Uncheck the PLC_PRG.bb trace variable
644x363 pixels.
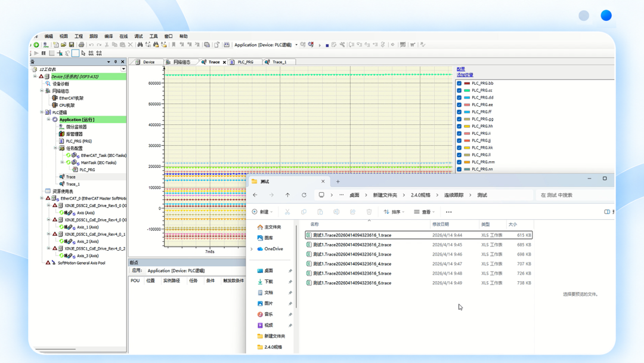click(459, 84)
